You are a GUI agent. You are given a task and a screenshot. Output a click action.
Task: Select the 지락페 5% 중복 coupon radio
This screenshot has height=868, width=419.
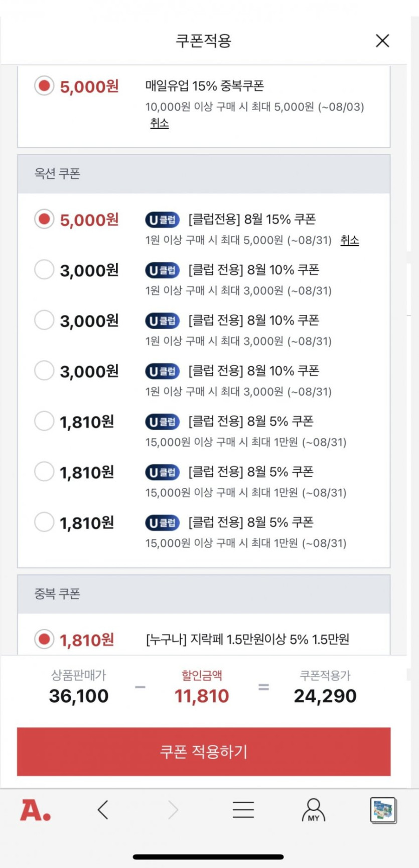(x=44, y=639)
